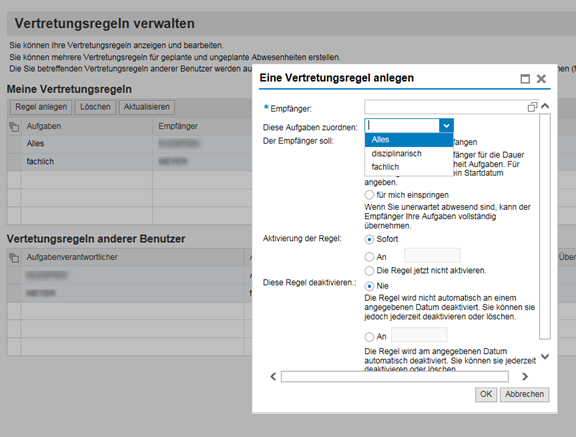Select 'fachlich' in dropdown list
Image resolution: width=576 pixels, height=437 pixels.
(x=409, y=167)
